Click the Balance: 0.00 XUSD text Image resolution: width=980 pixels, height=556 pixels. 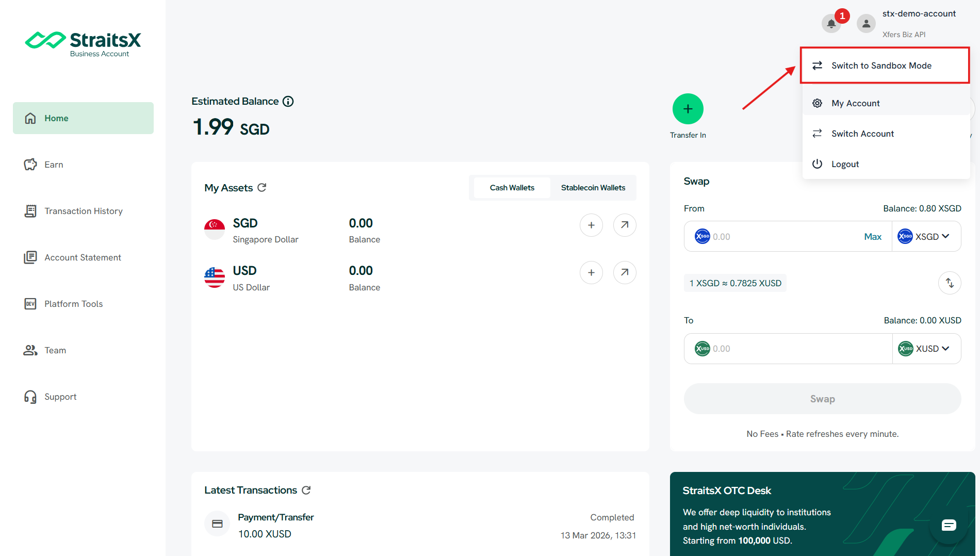[922, 320]
